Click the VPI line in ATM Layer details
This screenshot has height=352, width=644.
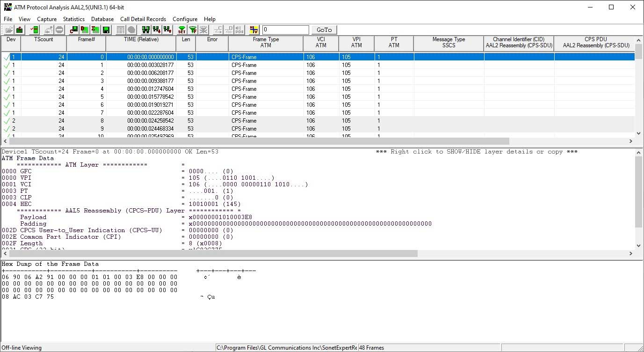point(138,178)
